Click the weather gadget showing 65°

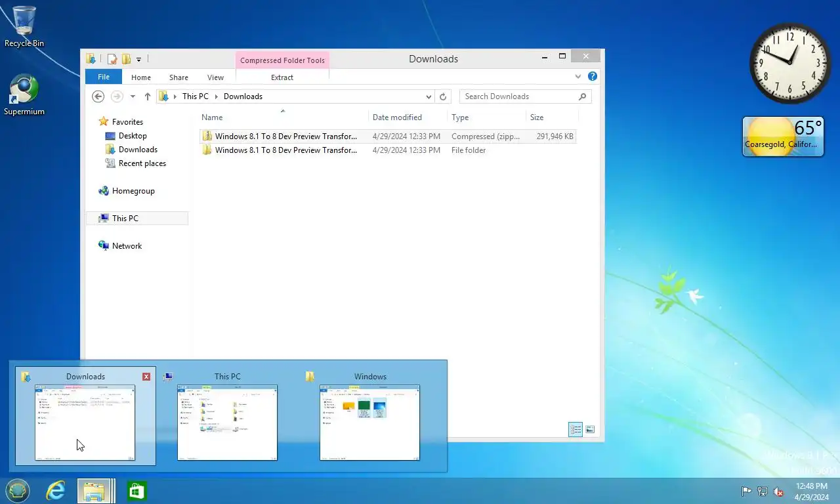(x=783, y=136)
